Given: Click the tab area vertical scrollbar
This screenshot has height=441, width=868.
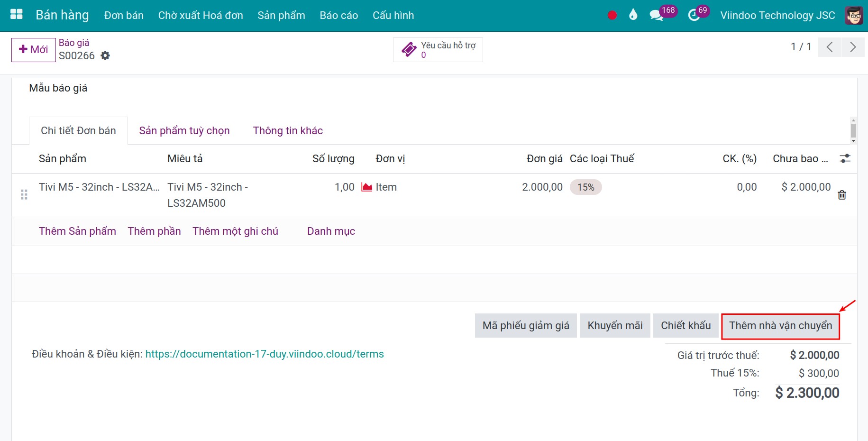Looking at the screenshot, I should click(x=853, y=130).
